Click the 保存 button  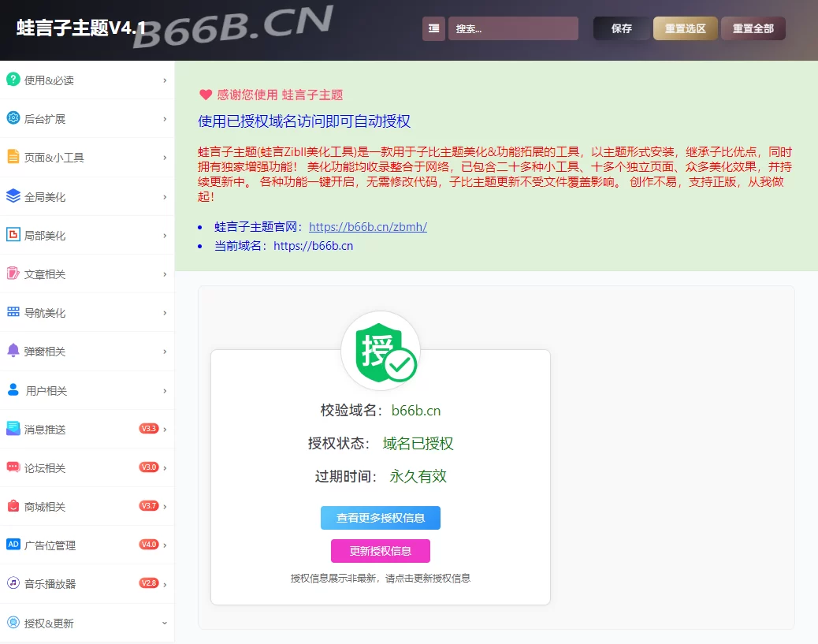click(x=621, y=28)
